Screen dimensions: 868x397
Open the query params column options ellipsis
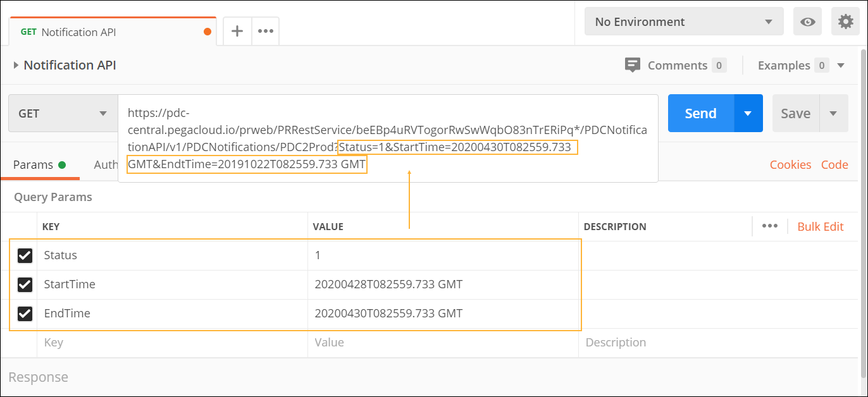point(769,226)
